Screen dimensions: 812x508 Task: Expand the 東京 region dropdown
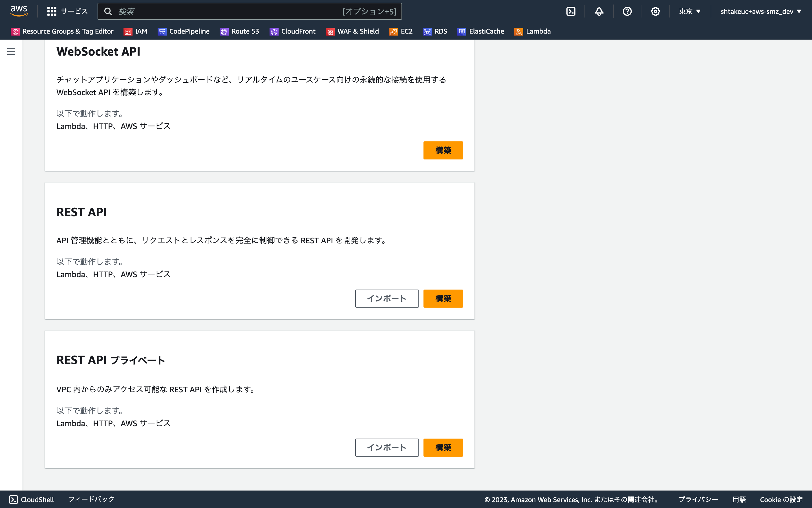690,11
